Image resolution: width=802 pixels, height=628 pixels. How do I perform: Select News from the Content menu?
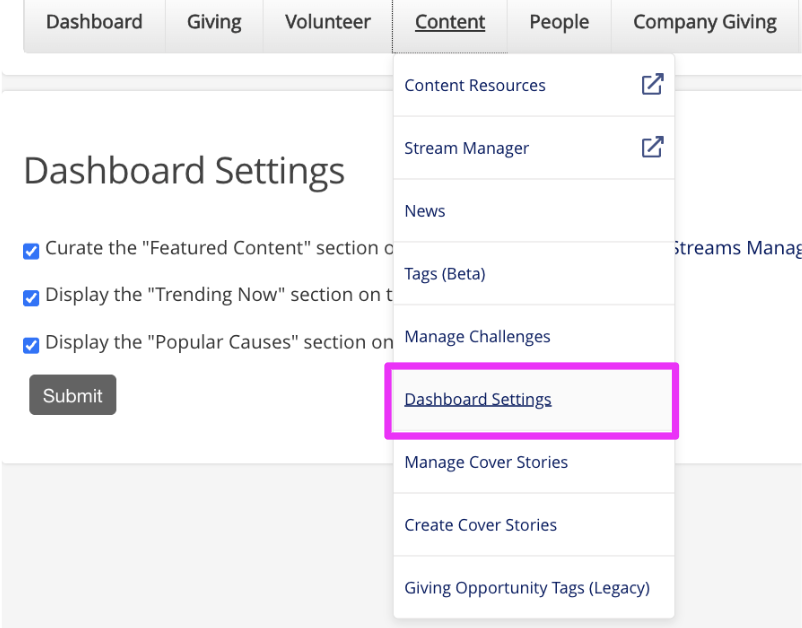534,211
